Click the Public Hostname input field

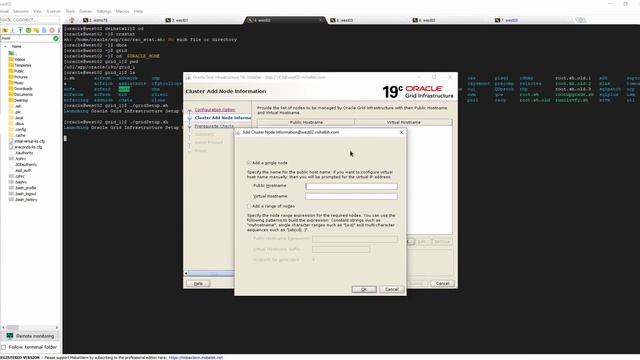351,186
